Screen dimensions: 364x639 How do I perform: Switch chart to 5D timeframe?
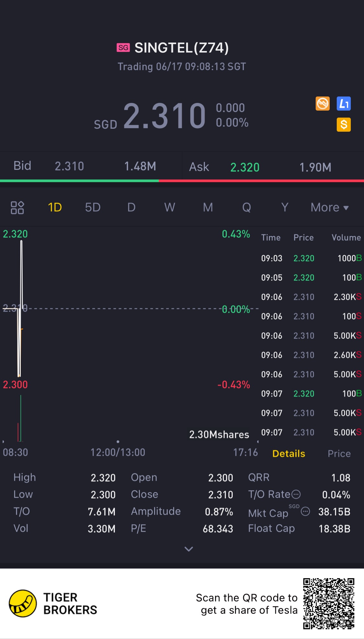(x=93, y=207)
